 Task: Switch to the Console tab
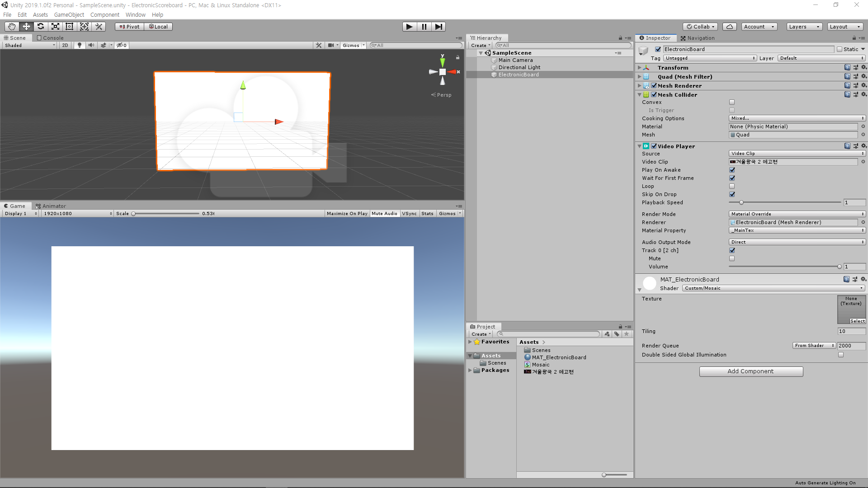pos(50,38)
